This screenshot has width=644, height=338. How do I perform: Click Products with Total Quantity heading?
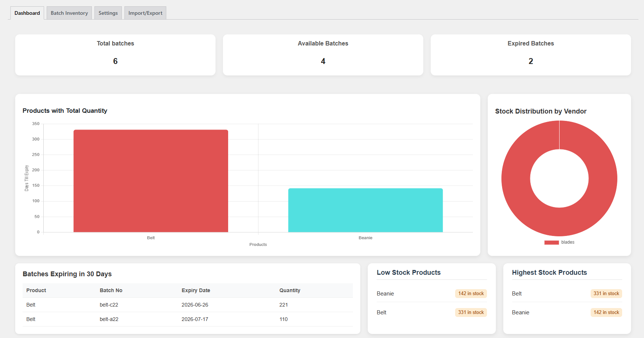coord(65,111)
